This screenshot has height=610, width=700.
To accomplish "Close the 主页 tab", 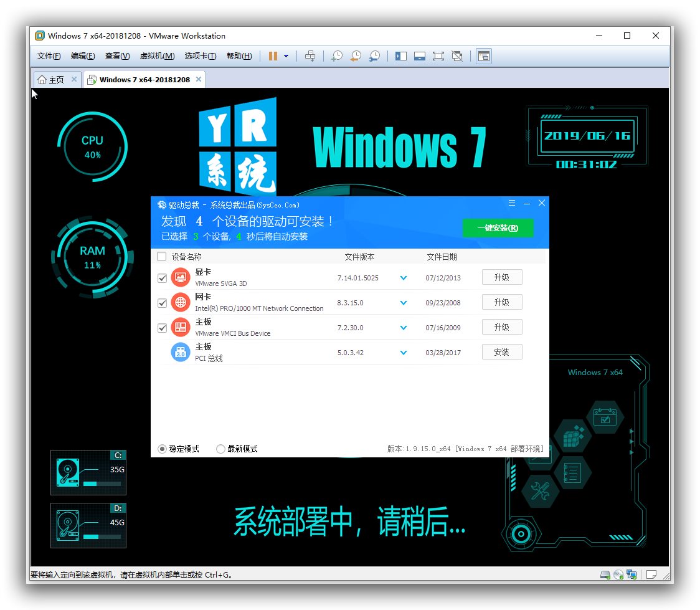I will [74, 79].
